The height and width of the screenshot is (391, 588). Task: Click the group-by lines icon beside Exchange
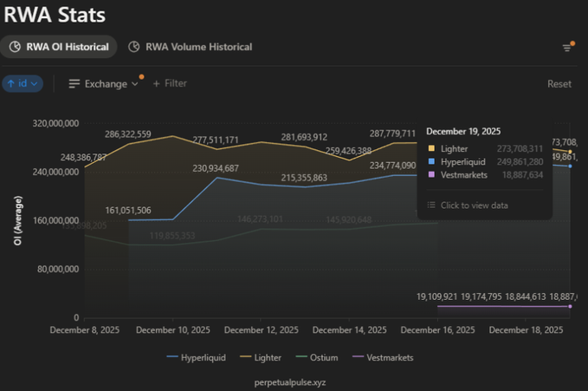coord(74,84)
